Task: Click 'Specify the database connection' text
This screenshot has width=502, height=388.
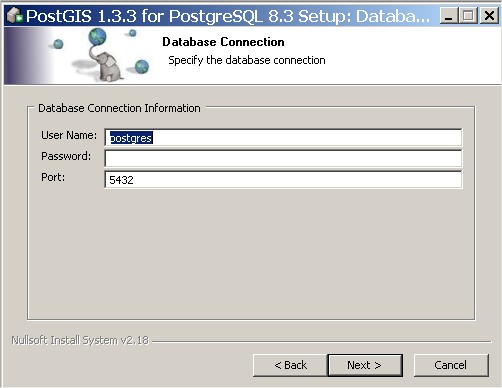Action: tap(247, 60)
